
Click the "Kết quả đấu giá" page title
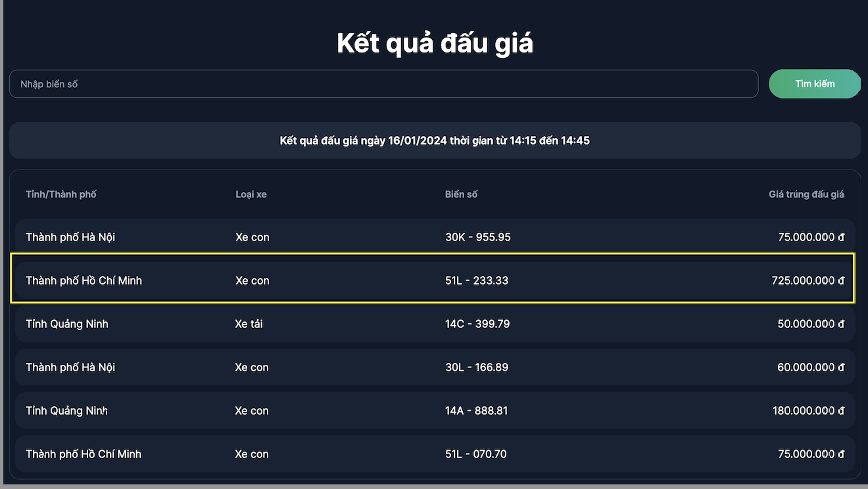(435, 43)
